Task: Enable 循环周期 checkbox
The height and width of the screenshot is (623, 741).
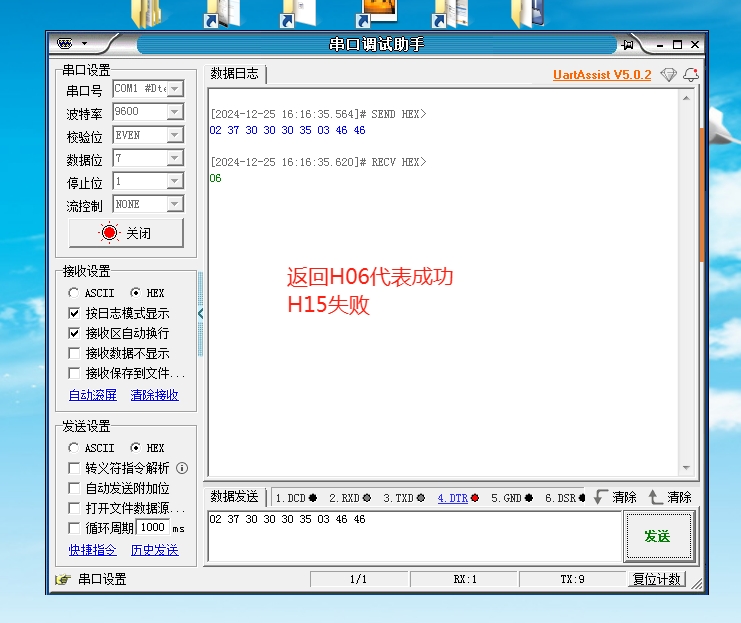Action: [x=74, y=528]
